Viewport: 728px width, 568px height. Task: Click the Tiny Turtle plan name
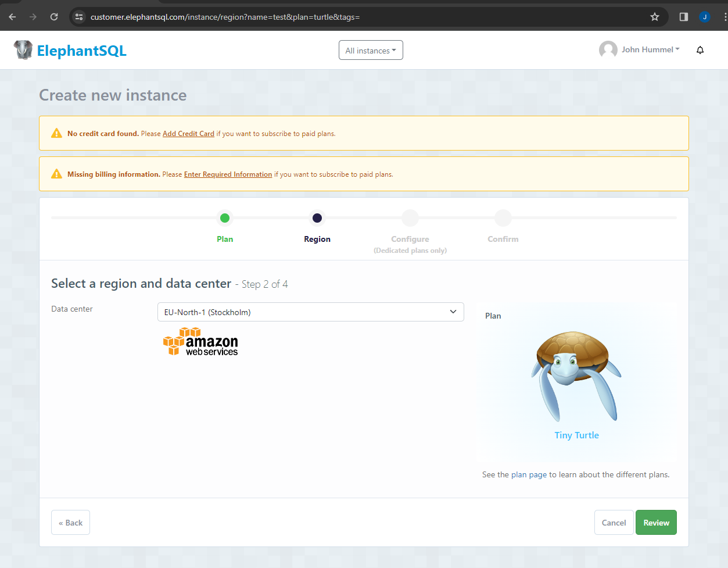576,435
